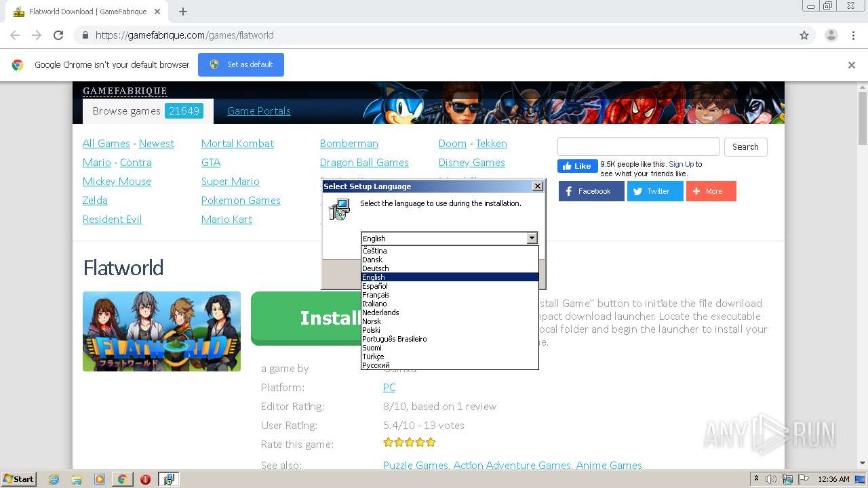
Task: Click the Flatworld game cover thumbnail
Action: click(x=161, y=331)
